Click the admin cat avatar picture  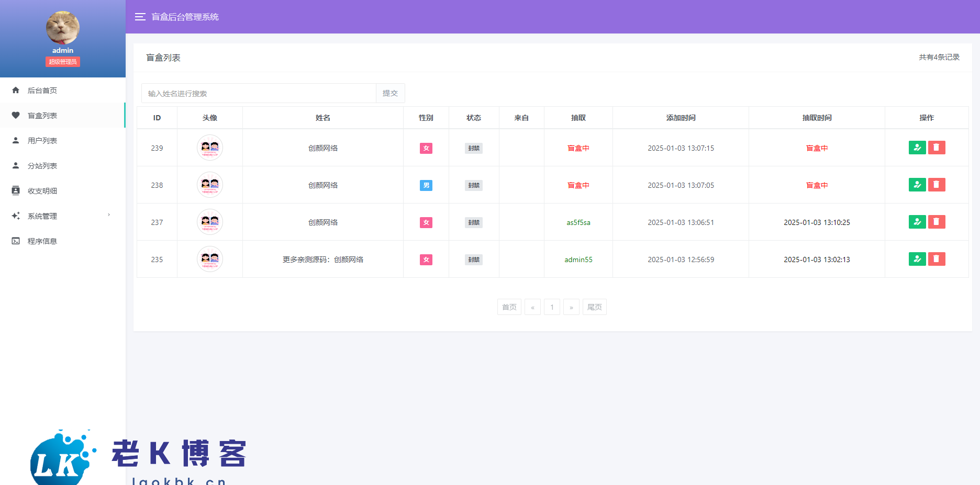[63, 28]
